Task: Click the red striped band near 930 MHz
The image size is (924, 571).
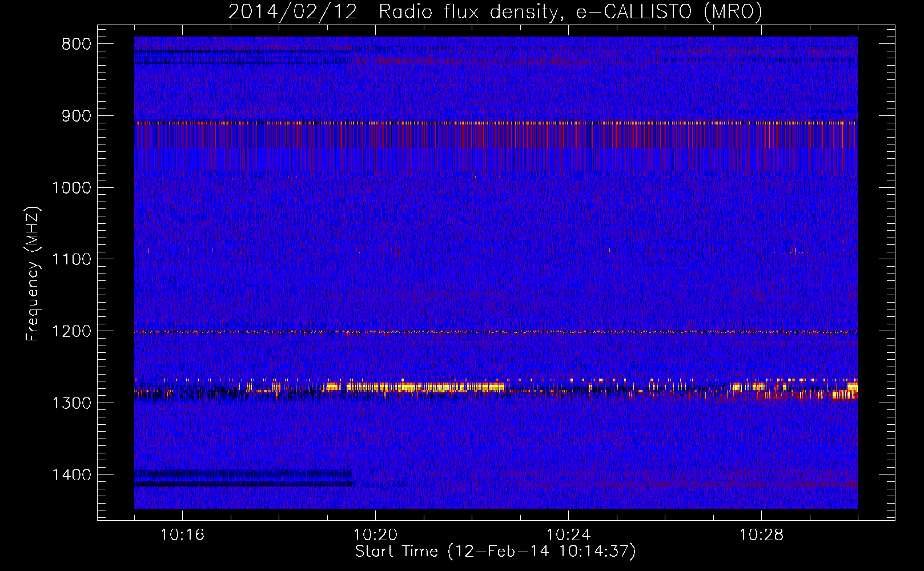Action: (x=496, y=136)
